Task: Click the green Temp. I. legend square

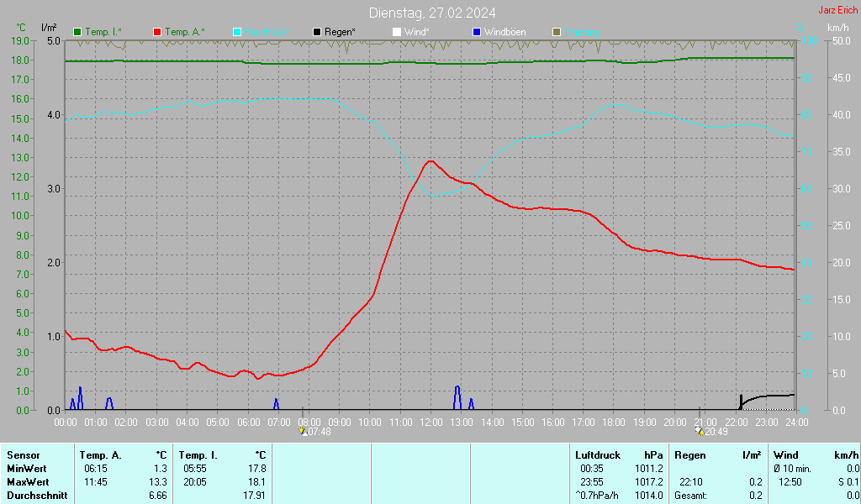Action: click(78, 32)
